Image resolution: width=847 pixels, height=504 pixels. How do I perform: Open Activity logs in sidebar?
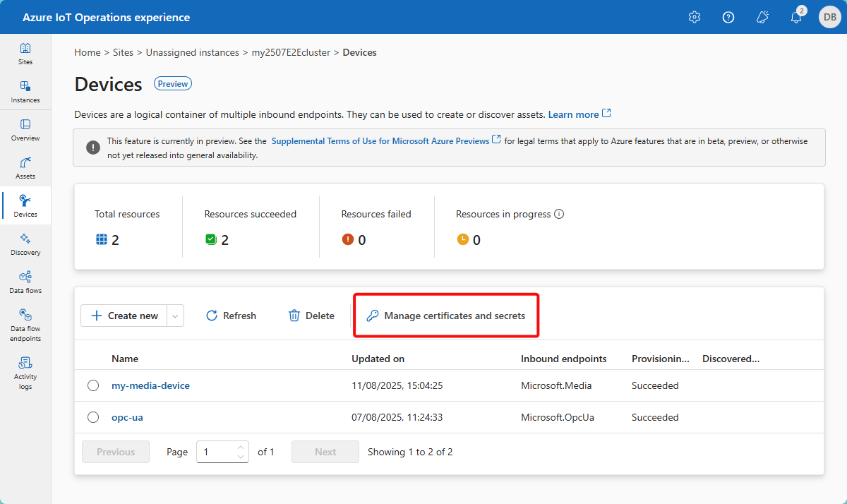25,372
